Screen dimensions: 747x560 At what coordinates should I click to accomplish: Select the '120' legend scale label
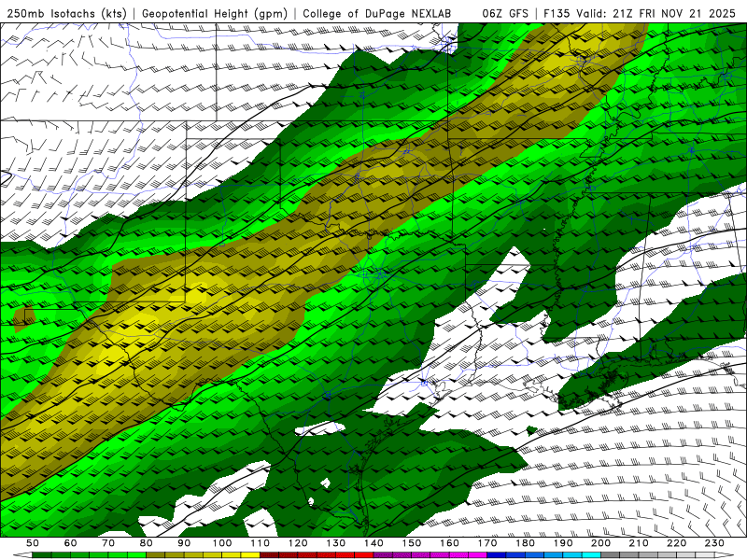[298, 543]
